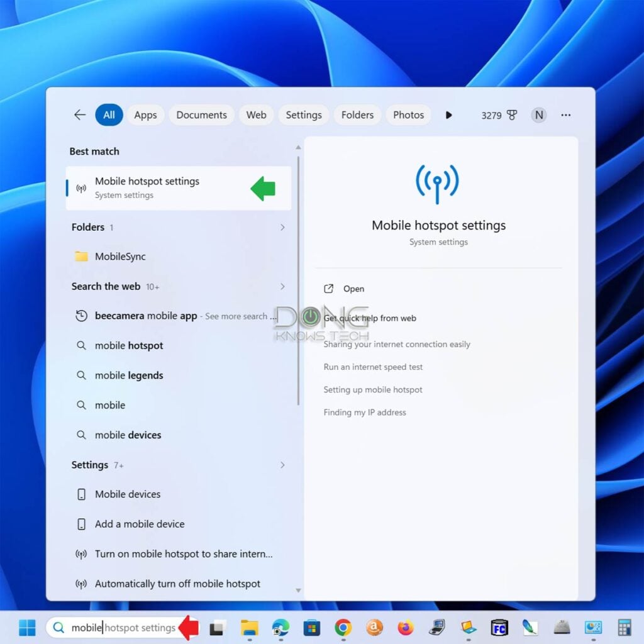Screen dimensions: 644x644
Task: Click scroll up arrow of results list
Action: click(x=298, y=147)
